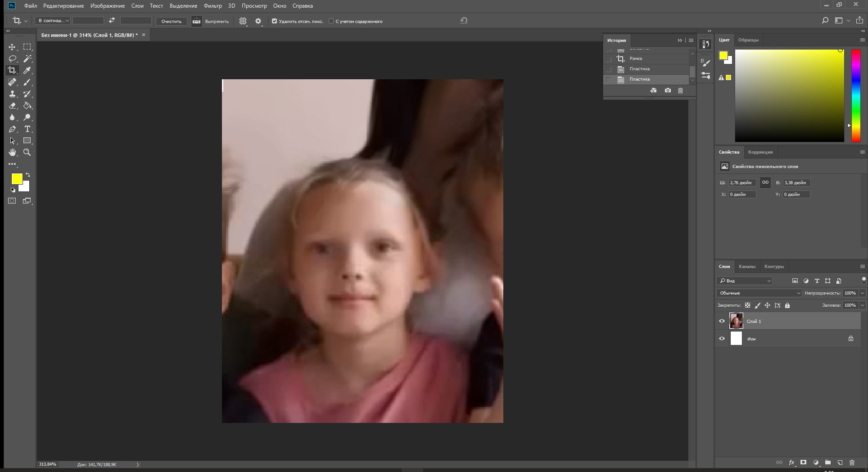
Task: Open layer blend mode dropdown
Action: [x=759, y=293]
